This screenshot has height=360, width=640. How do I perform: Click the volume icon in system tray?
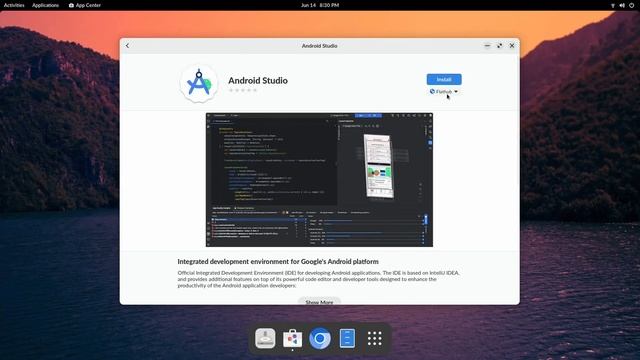(622, 5)
